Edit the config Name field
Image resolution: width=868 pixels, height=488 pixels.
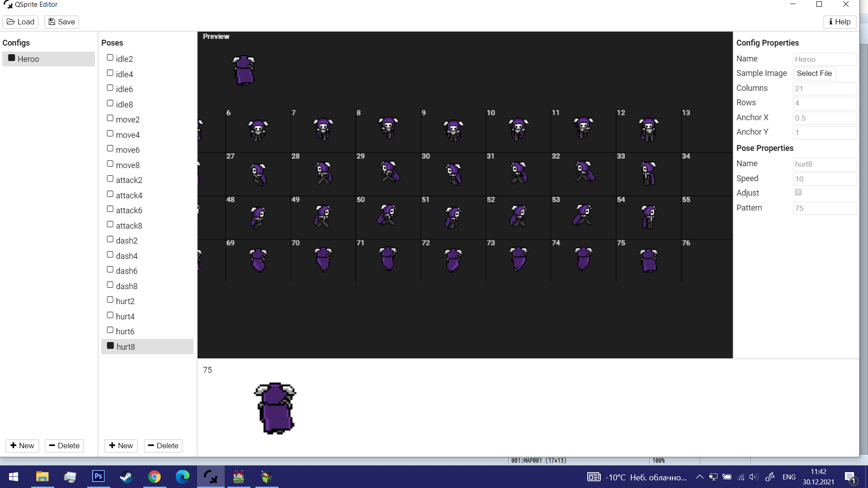[x=825, y=59]
